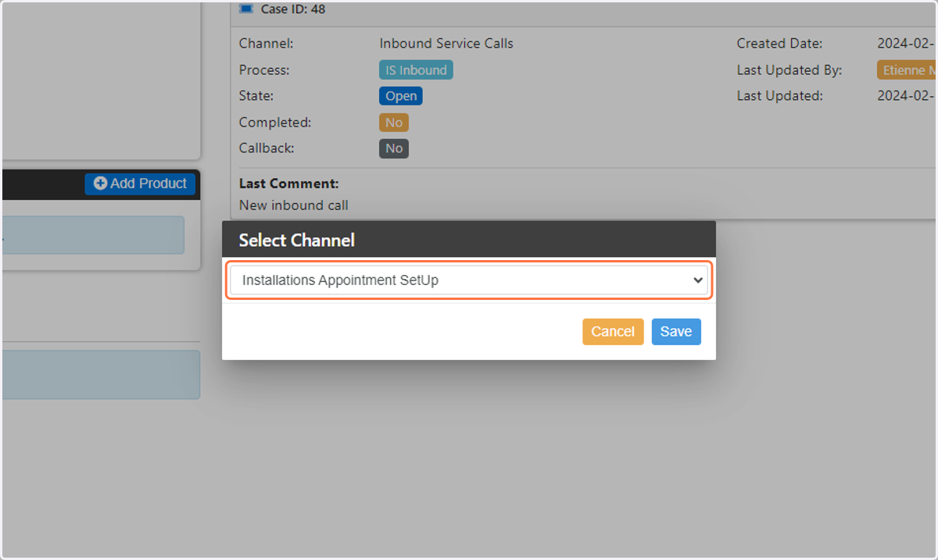Image resolution: width=938 pixels, height=560 pixels.
Task: Click the 'Completed:' label
Action: point(275,123)
